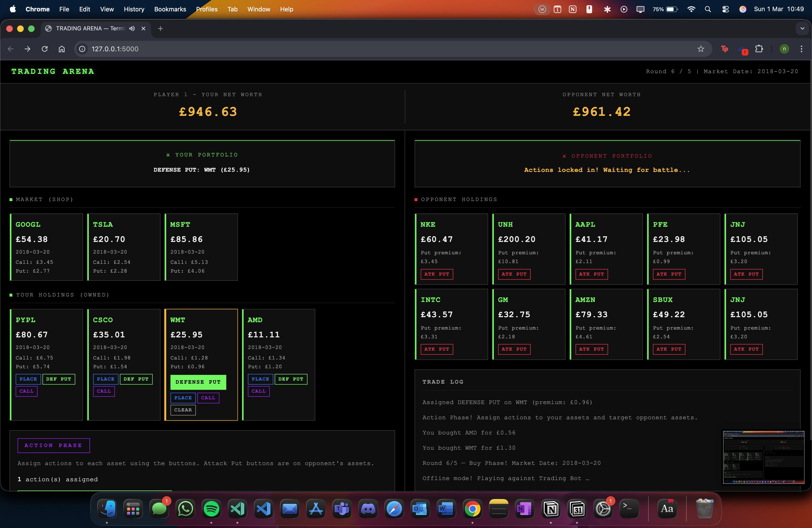
Task: Click the home icon in Chrome toolbar
Action: point(61,49)
